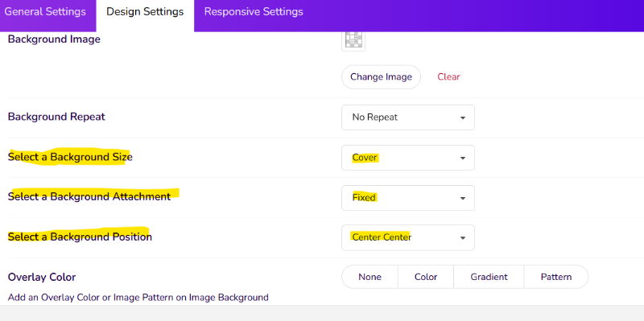Click the Change Image button
This screenshot has height=321, width=644.
click(381, 76)
